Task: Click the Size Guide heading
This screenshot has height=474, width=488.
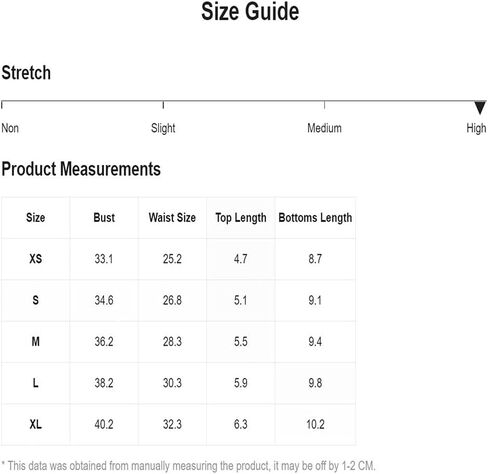Action: (250, 12)
